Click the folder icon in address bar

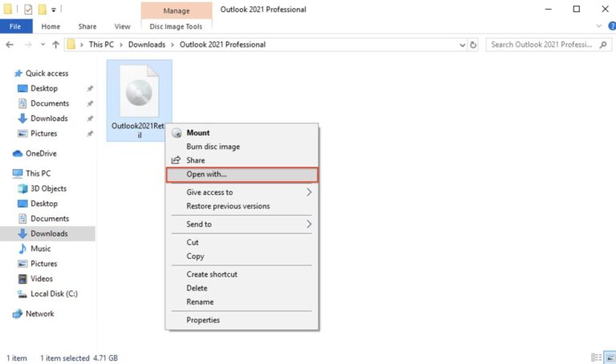71,44
